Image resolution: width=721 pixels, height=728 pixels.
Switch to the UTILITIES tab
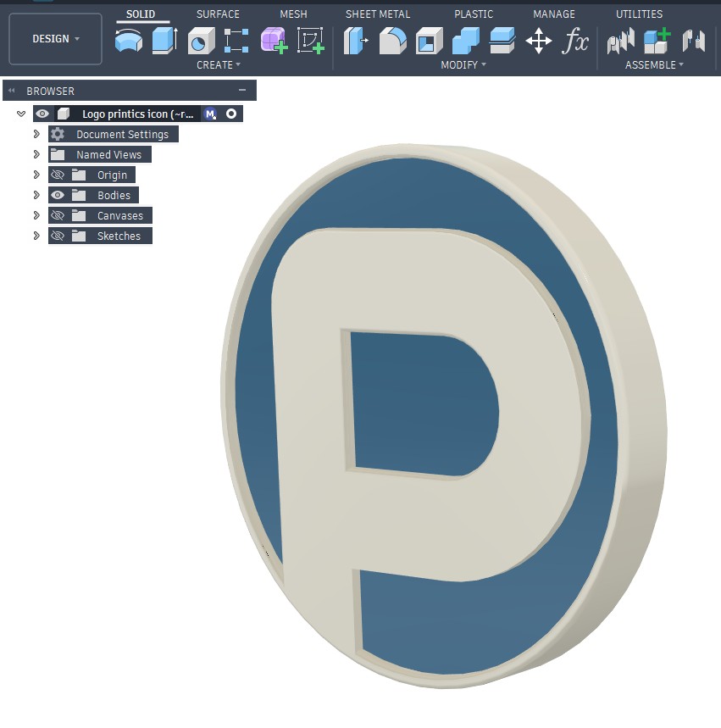point(640,14)
